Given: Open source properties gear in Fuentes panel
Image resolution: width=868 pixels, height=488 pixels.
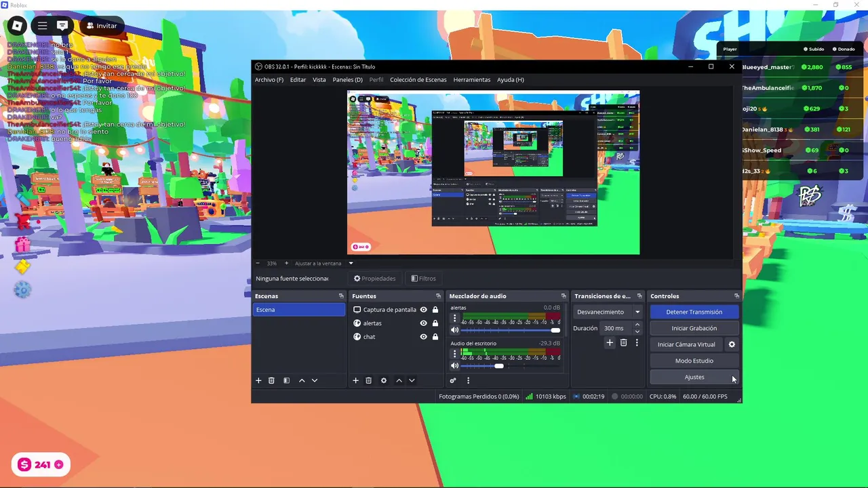Looking at the screenshot, I should pyautogui.click(x=384, y=381).
